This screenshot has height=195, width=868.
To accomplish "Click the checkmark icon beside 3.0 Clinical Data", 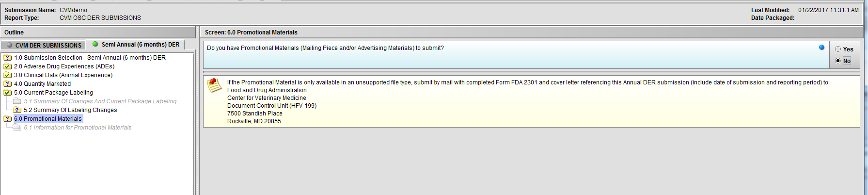I will [x=8, y=75].
